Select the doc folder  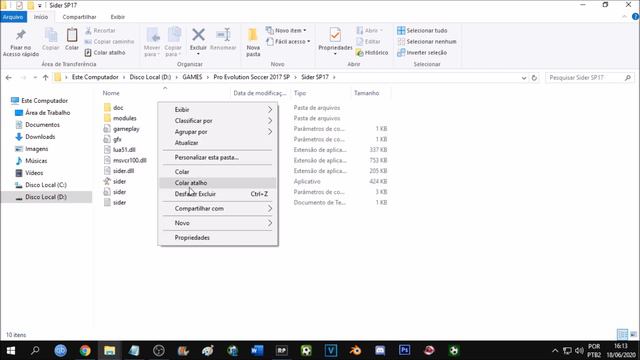pos(118,108)
